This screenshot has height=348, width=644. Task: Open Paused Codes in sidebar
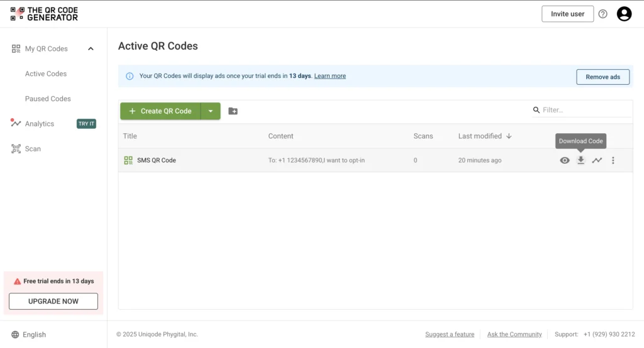(48, 99)
